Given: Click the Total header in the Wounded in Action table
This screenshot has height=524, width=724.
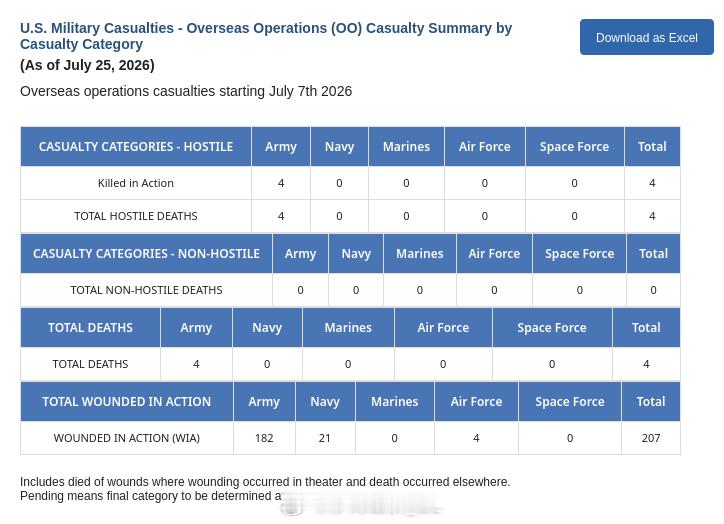Looking at the screenshot, I should click(651, 402).
